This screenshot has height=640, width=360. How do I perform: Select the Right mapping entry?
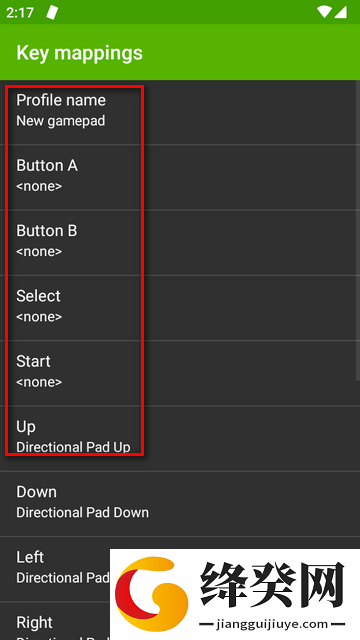point(55,621)
